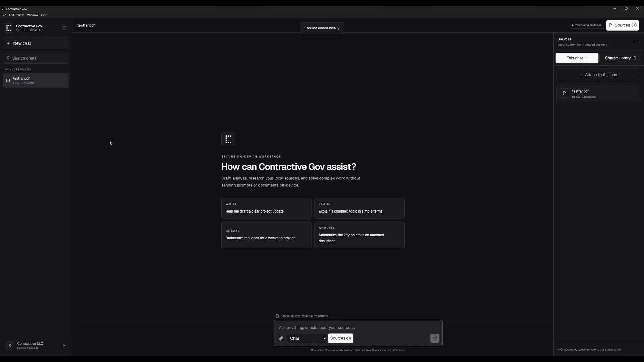The width and height of the screenshot is (644, 362).
Task: Click the plus icon in New chat
Action: pyautogui.click(x=8, y=43)
